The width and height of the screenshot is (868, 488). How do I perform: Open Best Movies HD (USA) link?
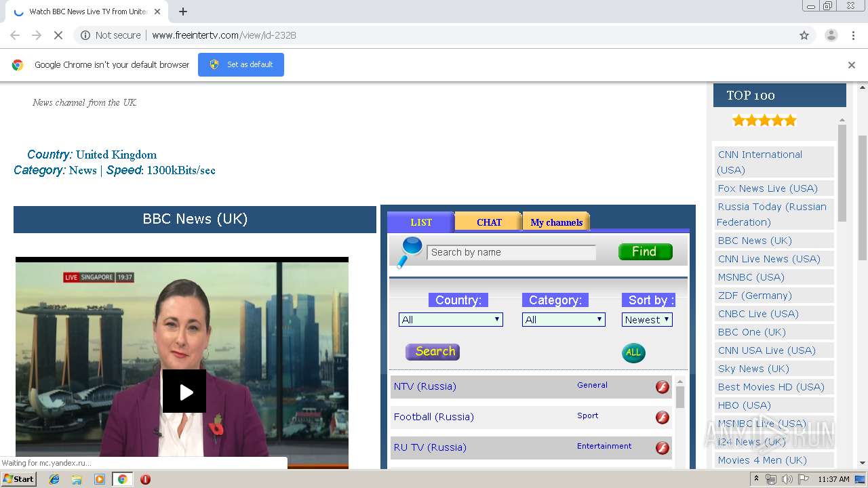click(771, 387)
